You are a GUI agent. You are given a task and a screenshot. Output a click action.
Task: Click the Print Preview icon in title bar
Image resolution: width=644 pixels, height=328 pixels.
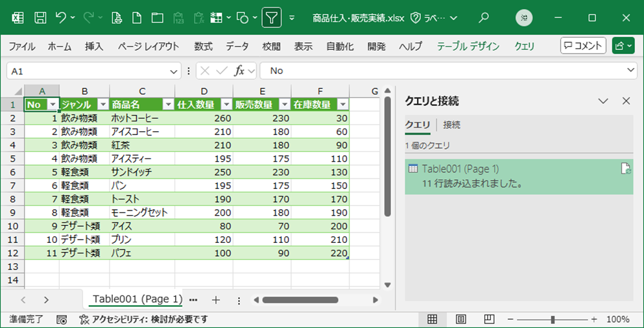click(x=117, y=18)
